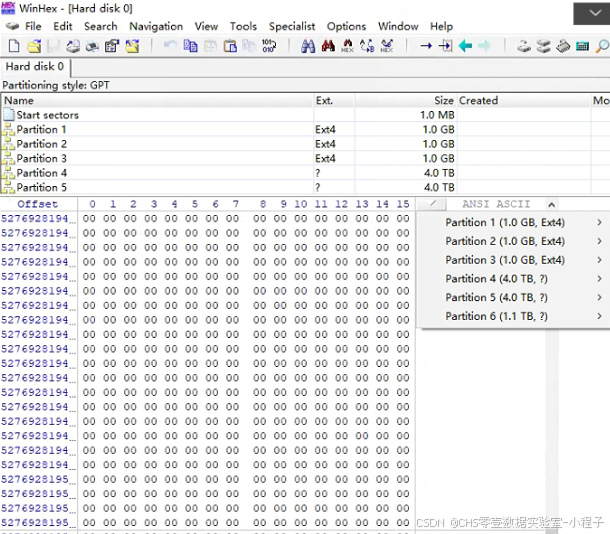Image resolution: width=610 pixels, height=534 pixels.
Task: Click the first hex byte in first row
Action: coord(89,219)
